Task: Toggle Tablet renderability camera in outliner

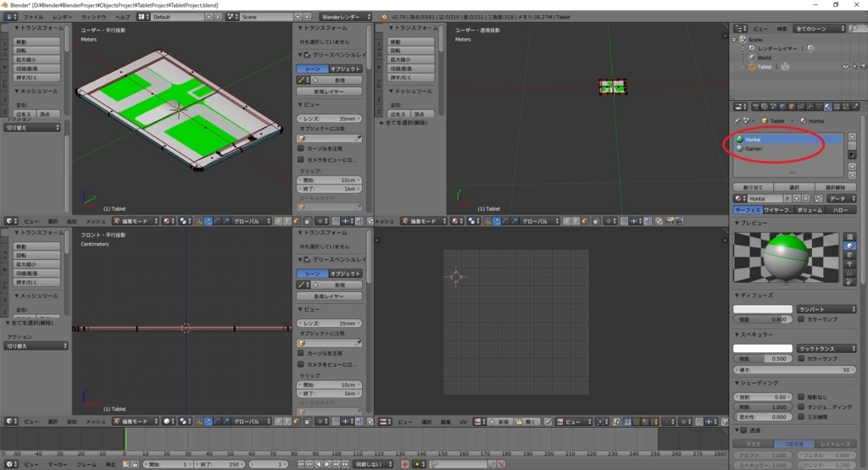Action: [863, 66]
